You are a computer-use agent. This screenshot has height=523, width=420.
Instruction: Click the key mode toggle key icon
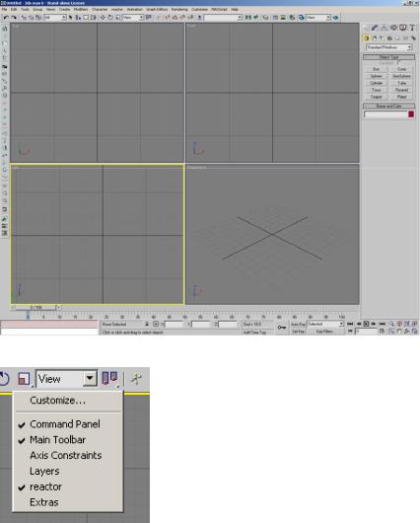click(x=282, y=328)
